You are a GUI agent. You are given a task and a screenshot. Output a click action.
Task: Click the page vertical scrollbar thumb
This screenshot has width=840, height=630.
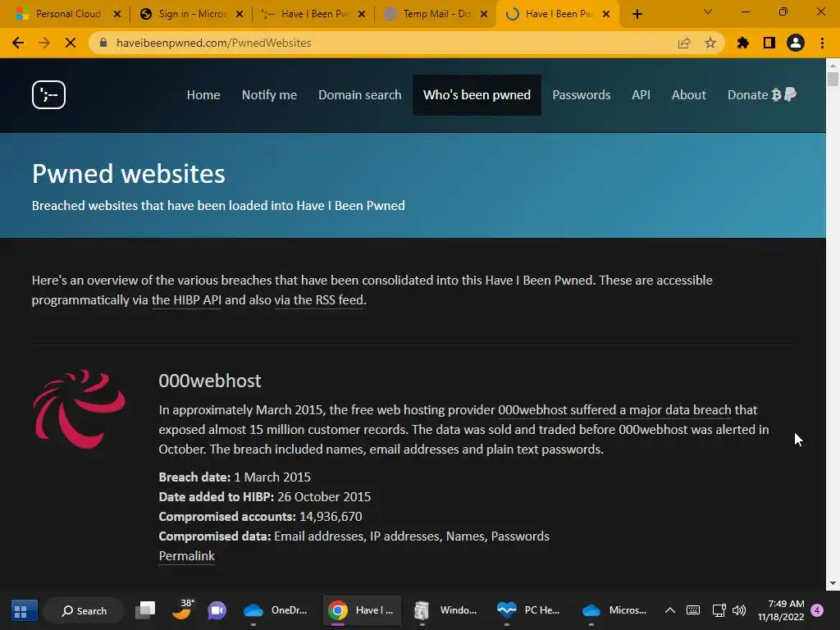click(x=833, y=79)
